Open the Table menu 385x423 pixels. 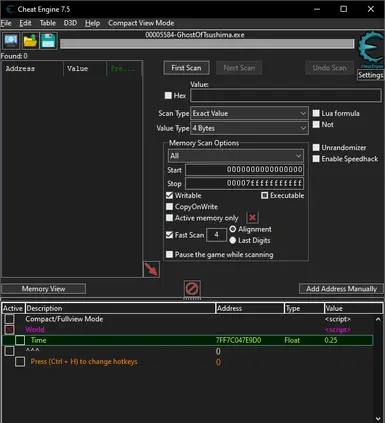point(48,23)
